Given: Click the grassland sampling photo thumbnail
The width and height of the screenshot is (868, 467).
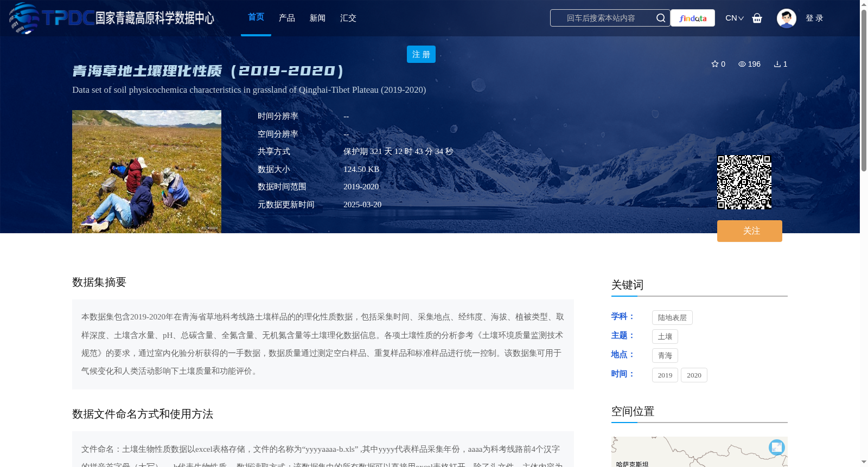Looking at the screenshot, I should [x=146, y=172].
